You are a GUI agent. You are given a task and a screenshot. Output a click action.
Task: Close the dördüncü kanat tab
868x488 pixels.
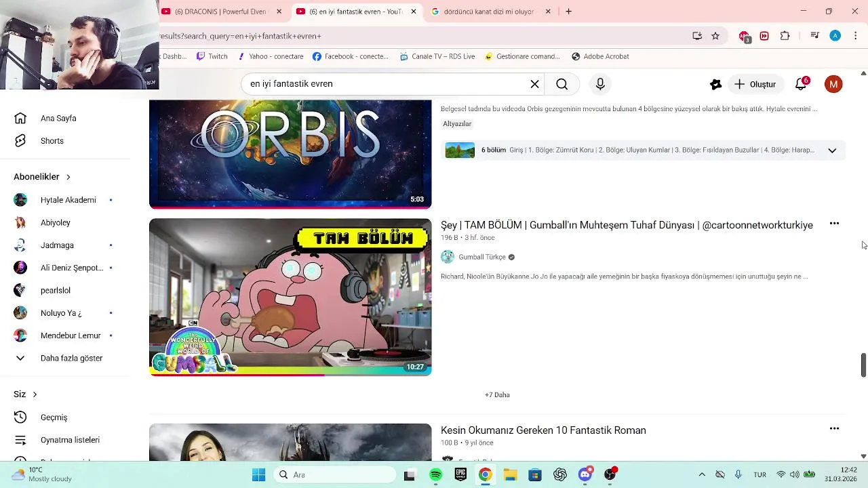(x=548, y=12)
